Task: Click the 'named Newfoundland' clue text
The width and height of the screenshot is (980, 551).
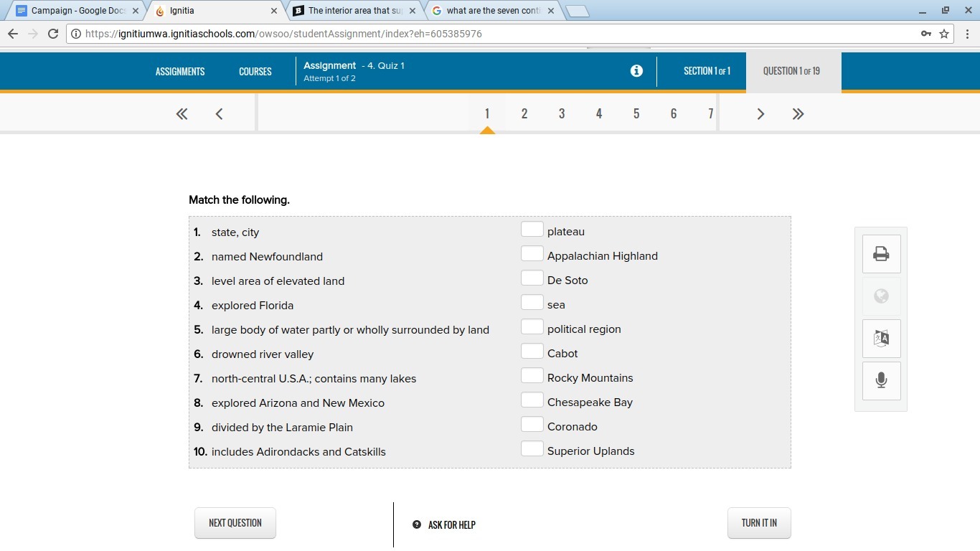Action: click(x=267, y=257)
